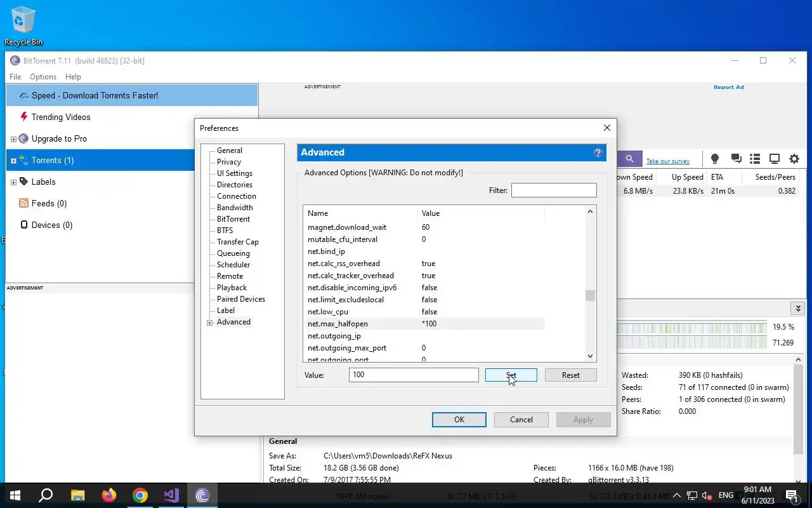Select Transfer Cap in preferences tree

point(238,242)
